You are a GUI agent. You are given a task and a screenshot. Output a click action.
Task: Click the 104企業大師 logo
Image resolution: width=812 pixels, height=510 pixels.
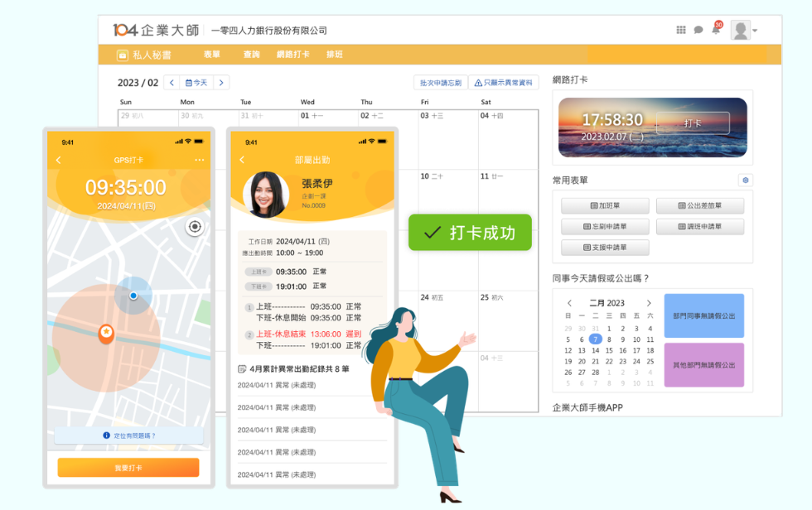[x=156, y=30]
